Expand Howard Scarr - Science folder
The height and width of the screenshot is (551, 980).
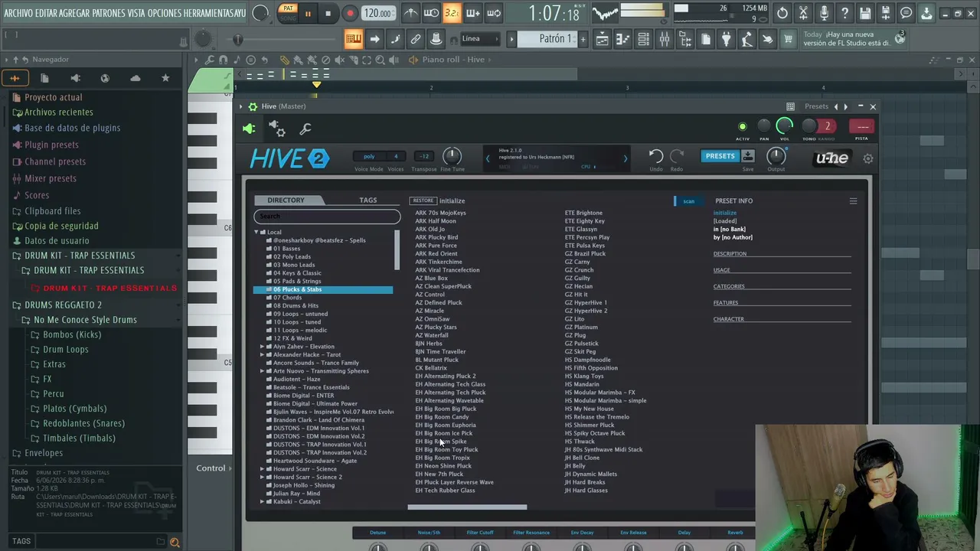pyautogui.click(x=263, y=469)
